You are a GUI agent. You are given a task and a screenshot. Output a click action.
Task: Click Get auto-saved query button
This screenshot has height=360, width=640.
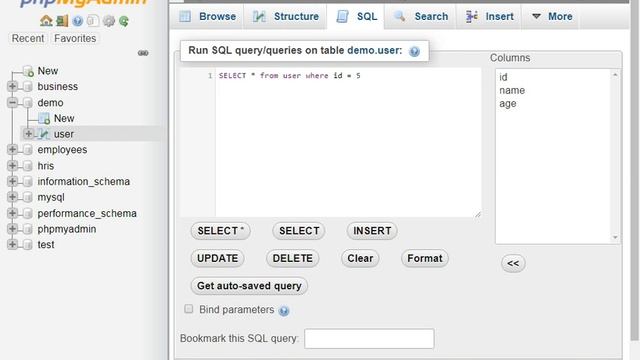(x=249, y=286)
